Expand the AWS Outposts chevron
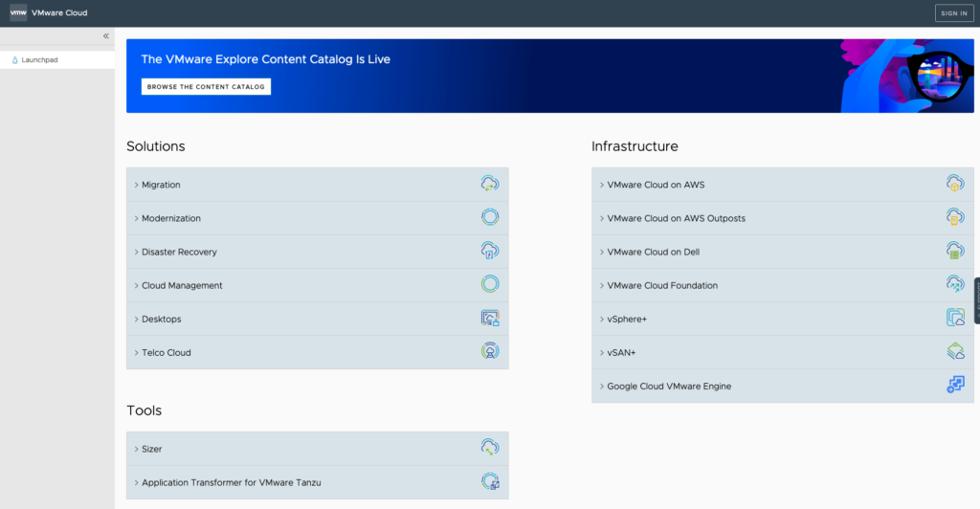This screenshot has width=980, height=509. click(602, 218)
